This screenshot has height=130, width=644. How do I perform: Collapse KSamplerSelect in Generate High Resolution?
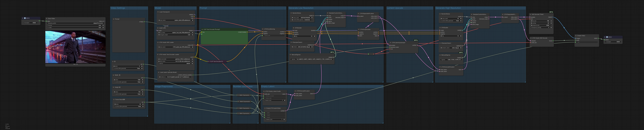pos(440,43)
